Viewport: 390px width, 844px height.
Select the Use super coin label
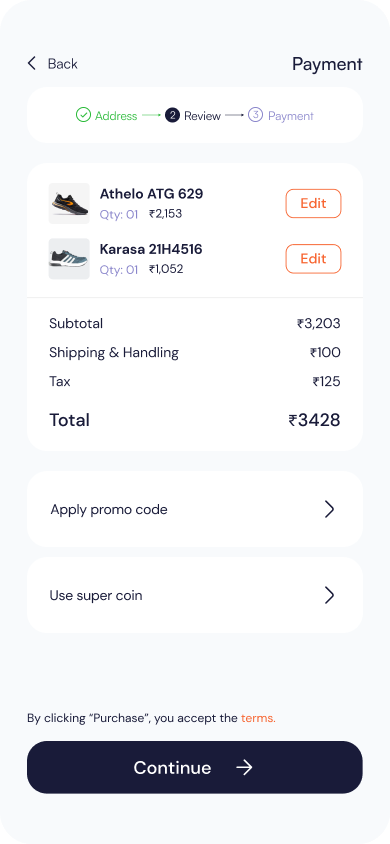point(96,595)
